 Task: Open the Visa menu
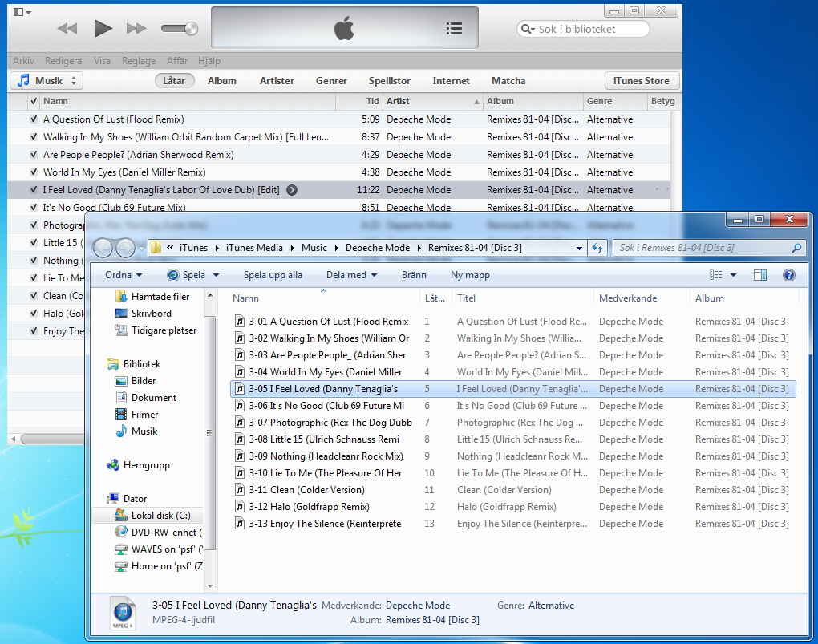102,60
